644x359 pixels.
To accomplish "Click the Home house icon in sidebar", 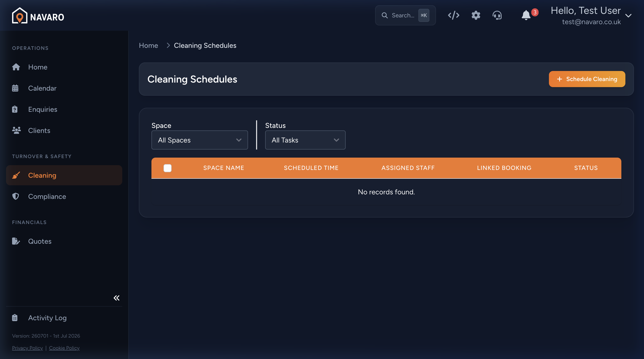I will click(16, 67).
